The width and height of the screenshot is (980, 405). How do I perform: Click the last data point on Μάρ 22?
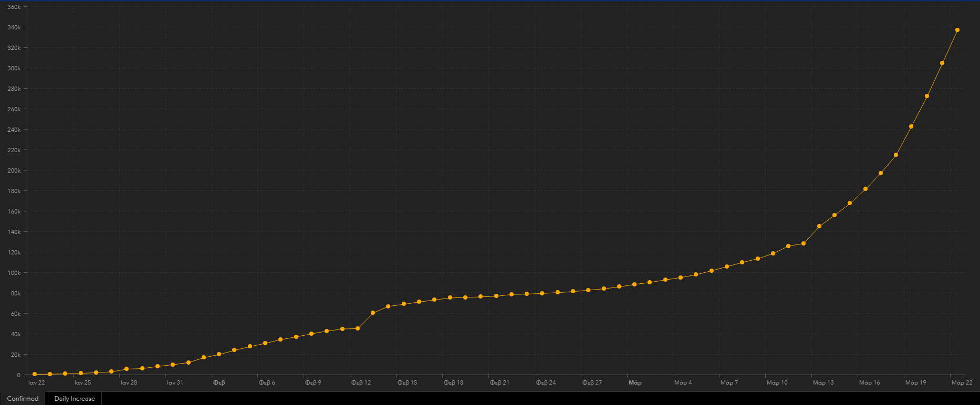coord(957,30)
